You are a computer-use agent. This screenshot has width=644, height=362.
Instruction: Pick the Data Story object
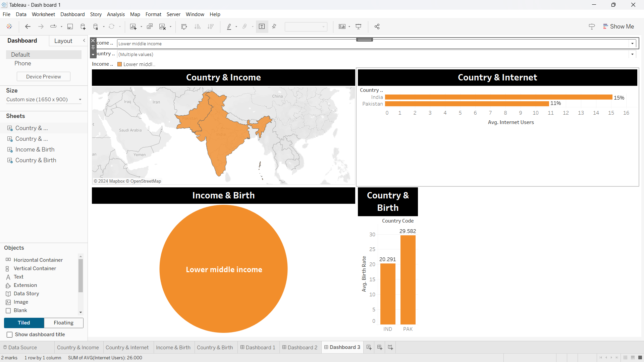(x=26, y=294)
